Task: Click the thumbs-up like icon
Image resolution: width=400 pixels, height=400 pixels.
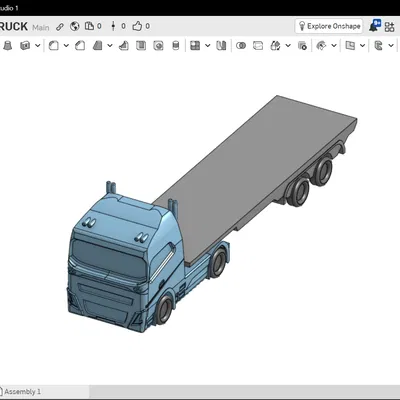Action: pos(137,26)
